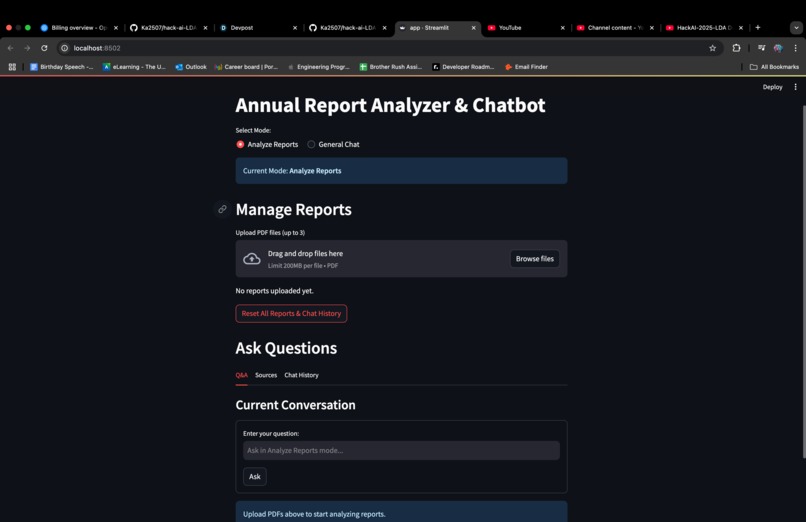Select the Analyze Reports radio button
The width and height of the screenshot is (806, 522).
pos(240,144)
